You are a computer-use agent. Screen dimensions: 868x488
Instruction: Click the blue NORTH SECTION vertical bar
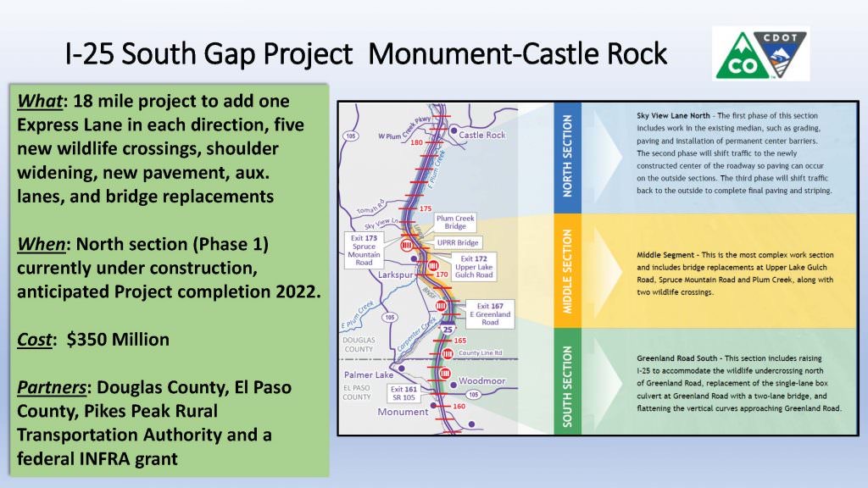(567, 152)
